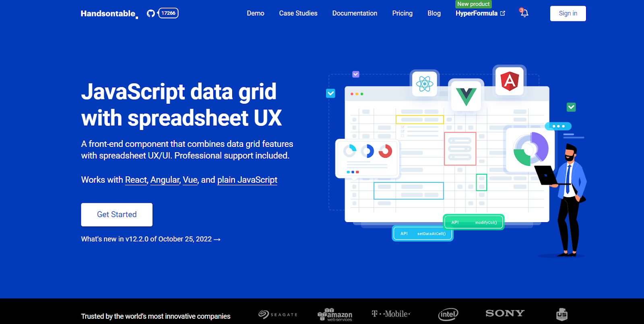Image resolution: width=644 pixels, height=324 pixels.
Task: Click the T-Mobile logo
Action: (x=391, y=314)
